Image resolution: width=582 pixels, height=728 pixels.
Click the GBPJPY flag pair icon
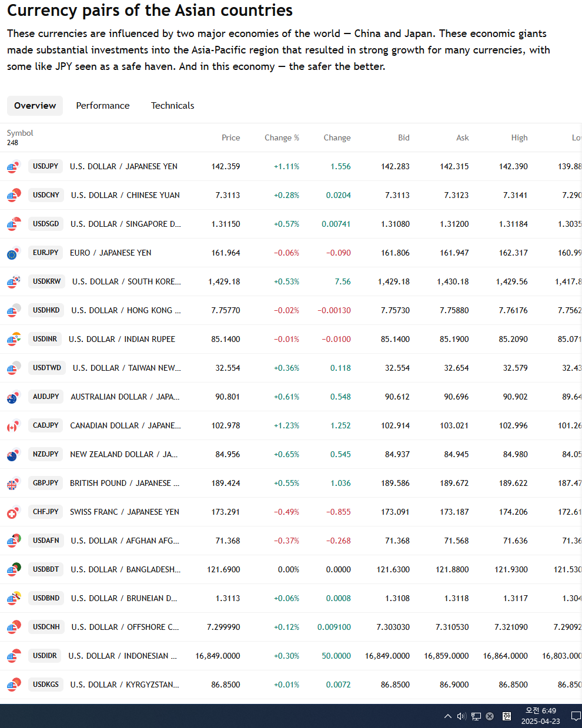14,484
